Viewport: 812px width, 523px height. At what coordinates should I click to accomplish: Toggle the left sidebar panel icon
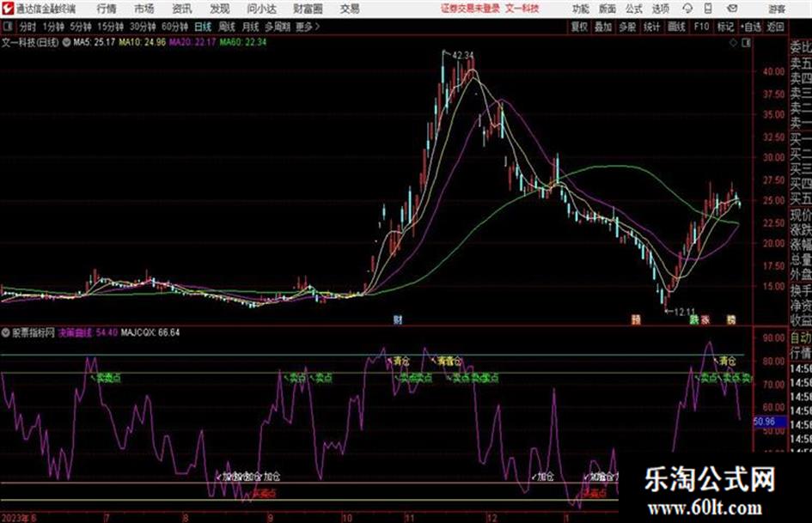(7, 27)
